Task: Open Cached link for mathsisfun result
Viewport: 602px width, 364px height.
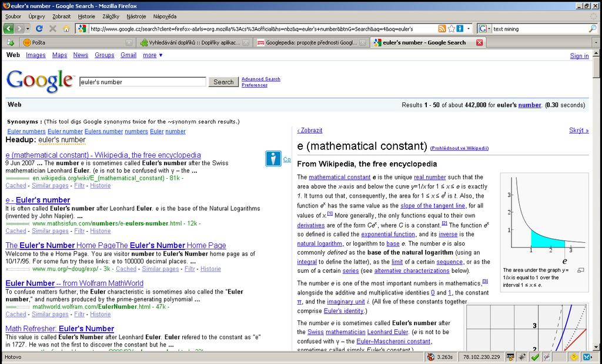Action: pyautogui.click(x=16, y=231)
